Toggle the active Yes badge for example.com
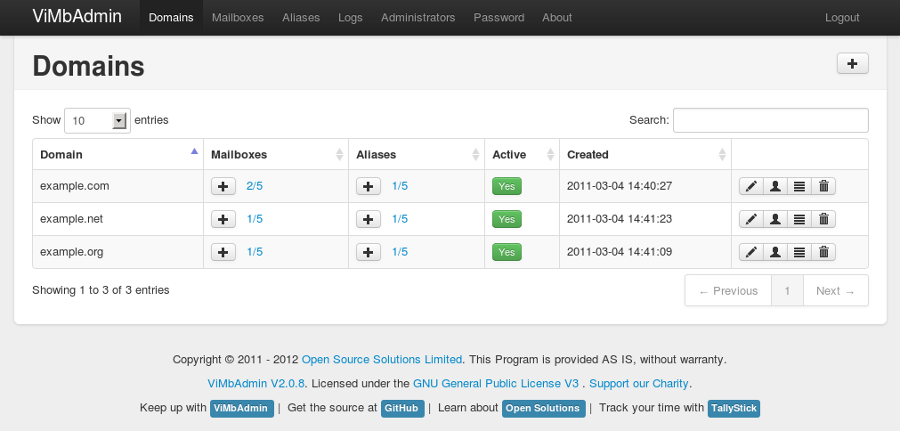 [x=506, y=186]
